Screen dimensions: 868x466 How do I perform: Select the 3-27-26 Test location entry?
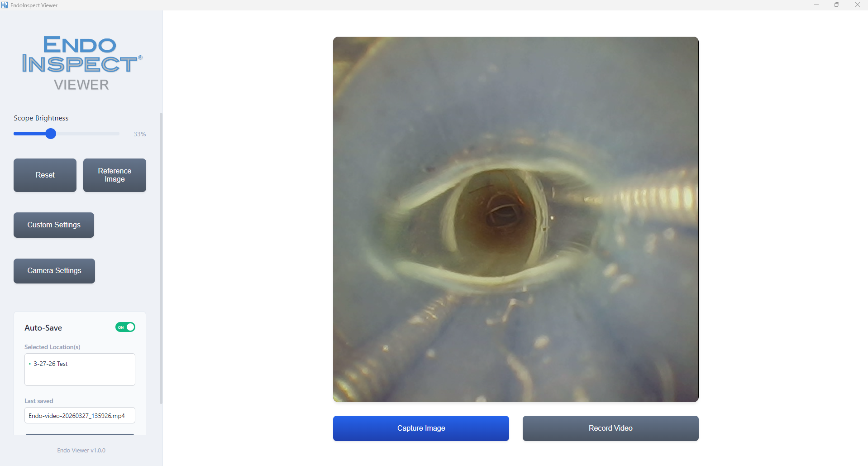click(x=51, y=364)
